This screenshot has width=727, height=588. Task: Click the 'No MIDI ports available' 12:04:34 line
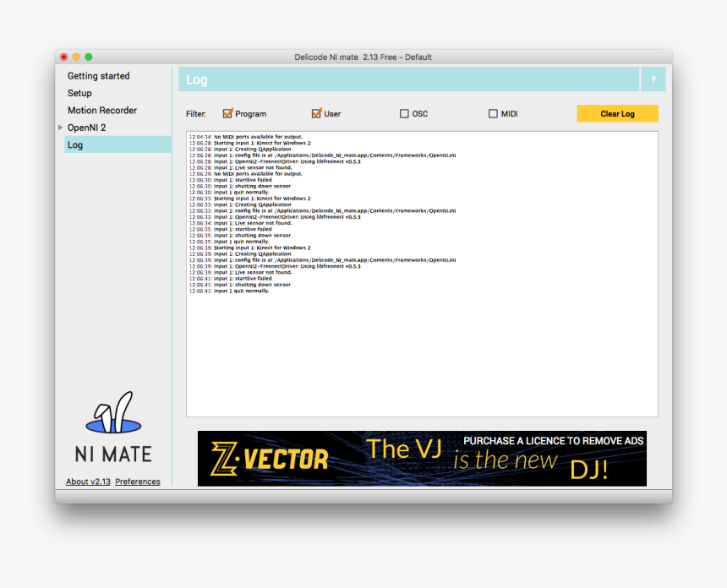click(246, 137)
